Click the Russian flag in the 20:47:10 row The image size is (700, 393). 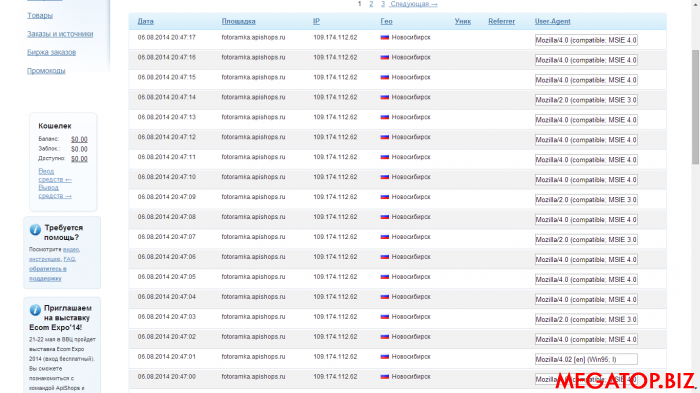pyautogui.click(x=384, y=177)
